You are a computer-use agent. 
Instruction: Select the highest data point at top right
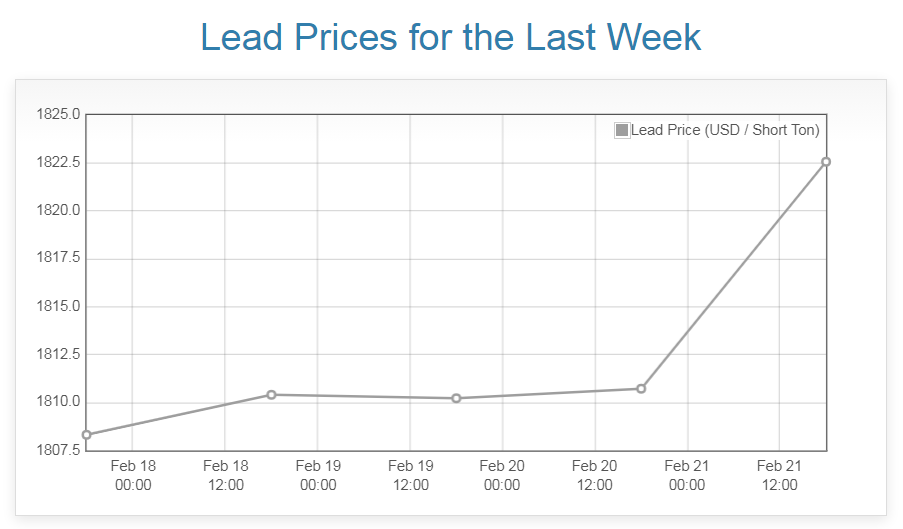tap(826, 162)
